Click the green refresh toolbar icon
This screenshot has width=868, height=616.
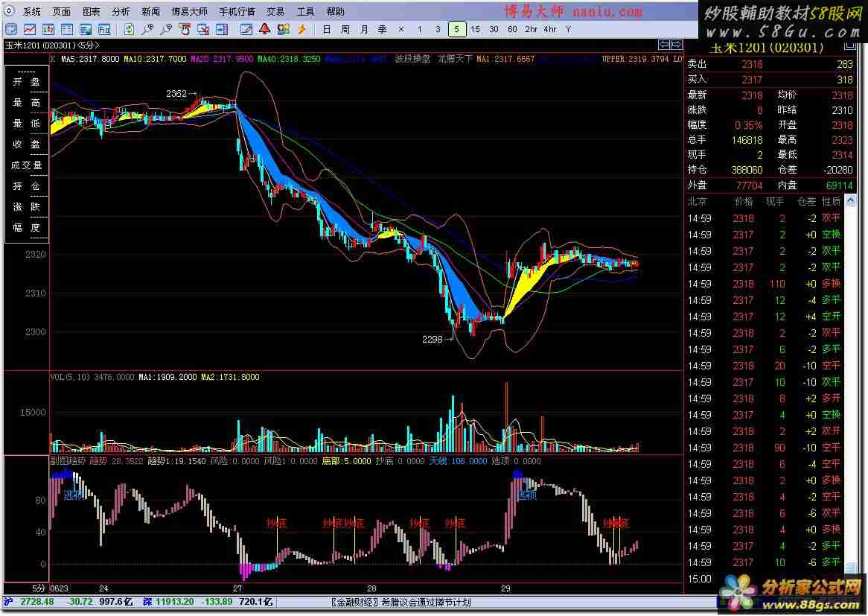pos(129,29)
